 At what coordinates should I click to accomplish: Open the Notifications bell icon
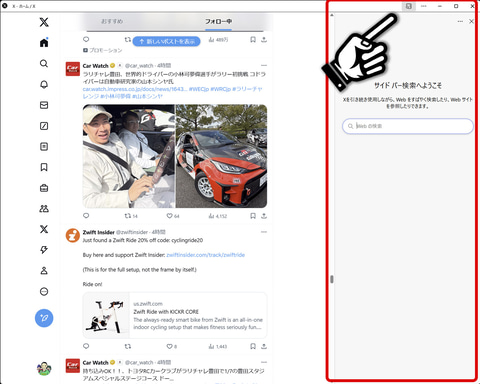click(44, 84)
